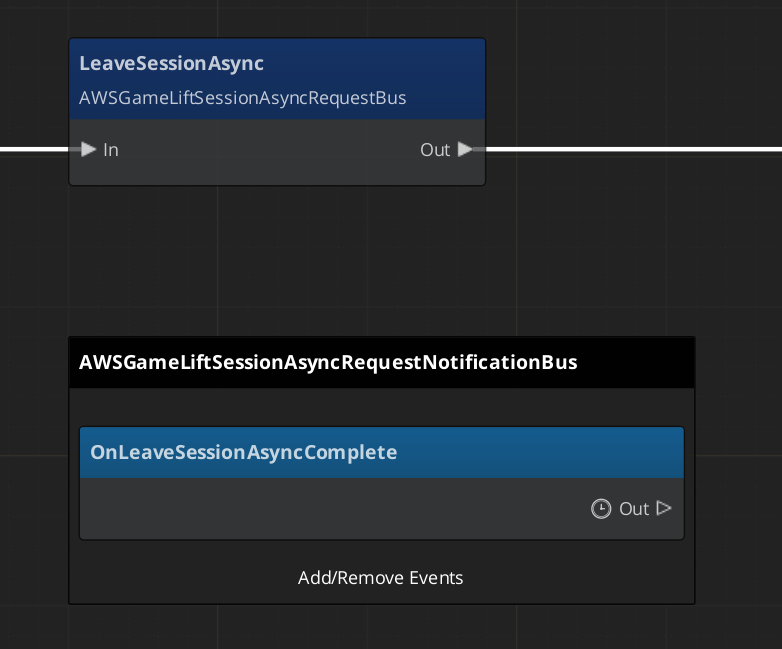Click the "In" slot label on LeaveSessionAsync

111,150
